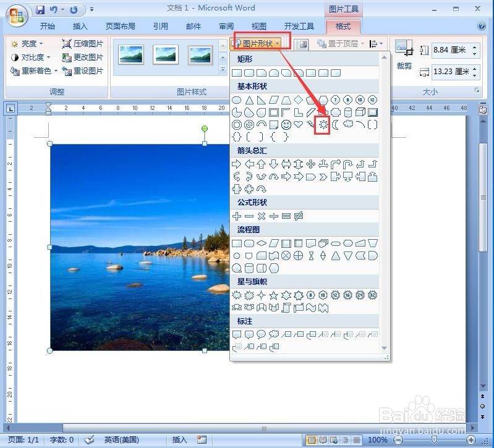Screen dimensions: 494x448
Task: Choose the diamond basic shape
Action: point(299,100)
